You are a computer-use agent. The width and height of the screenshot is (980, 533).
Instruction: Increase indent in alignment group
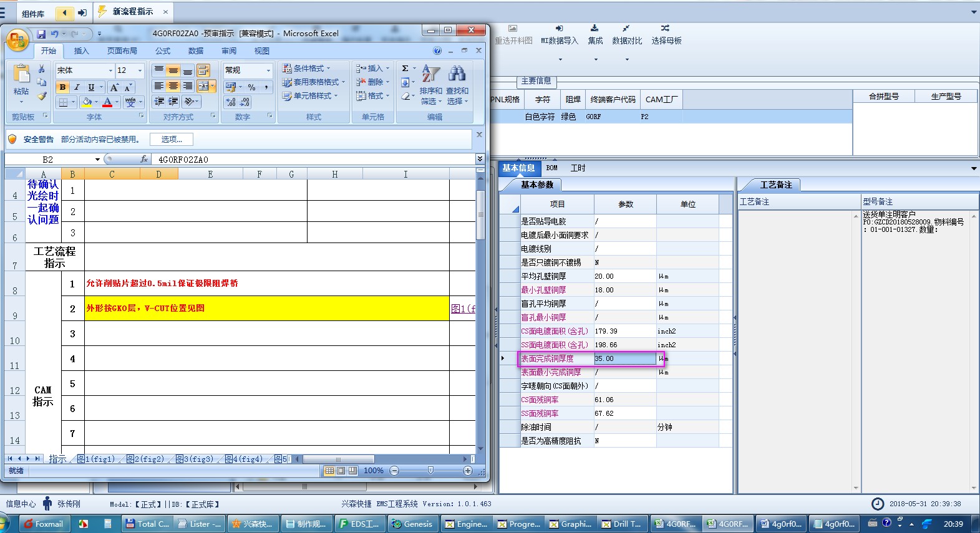coord(173,101)
